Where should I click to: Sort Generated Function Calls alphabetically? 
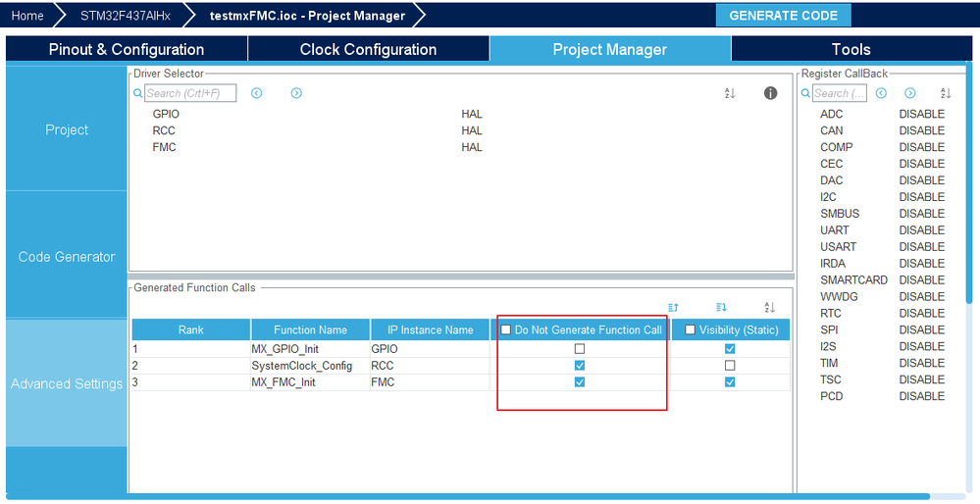769,307
